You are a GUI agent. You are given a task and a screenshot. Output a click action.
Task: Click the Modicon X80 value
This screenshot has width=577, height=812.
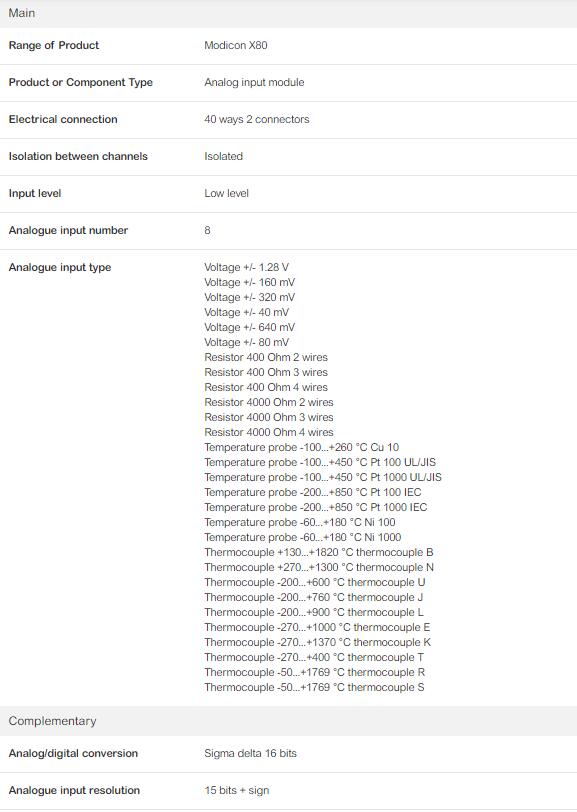pyautogui.click(x=236, y=46)
